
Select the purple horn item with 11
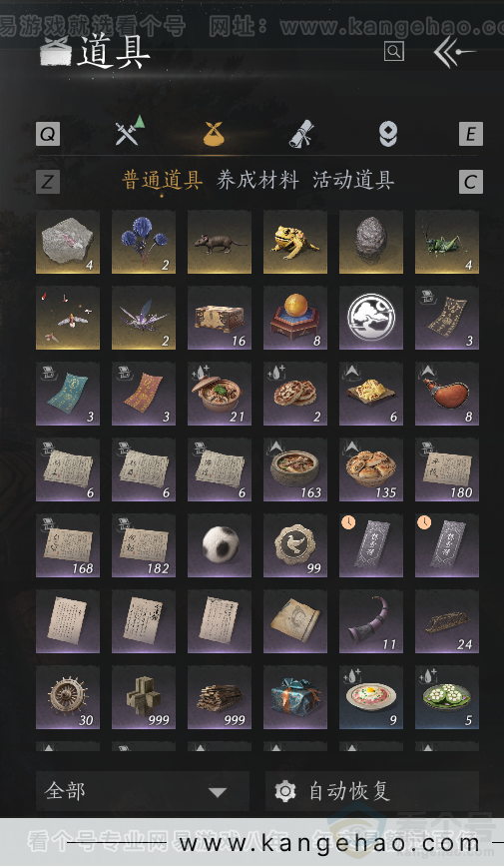(x=371, y=621)
